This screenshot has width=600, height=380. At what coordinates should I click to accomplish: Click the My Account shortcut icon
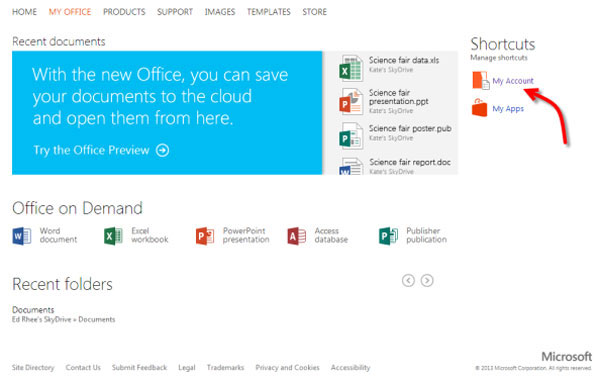481,80
